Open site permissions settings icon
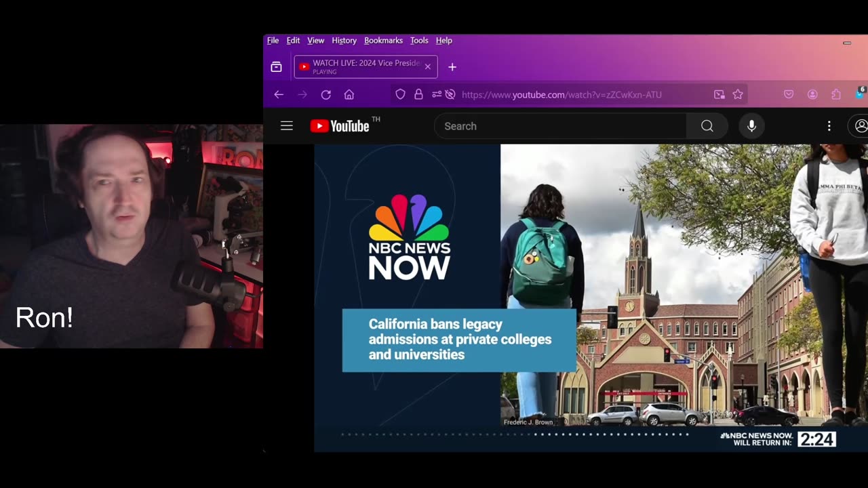Viewport: 868px width, 488px height. pyautogui.click(x=437, y=95)
